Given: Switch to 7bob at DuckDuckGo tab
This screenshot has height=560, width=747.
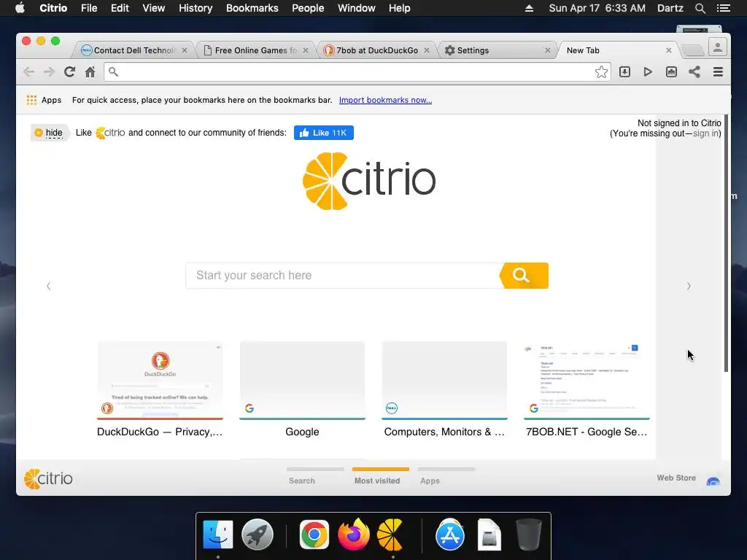Looking at the screenshot, I should click(x=376, y=50).
